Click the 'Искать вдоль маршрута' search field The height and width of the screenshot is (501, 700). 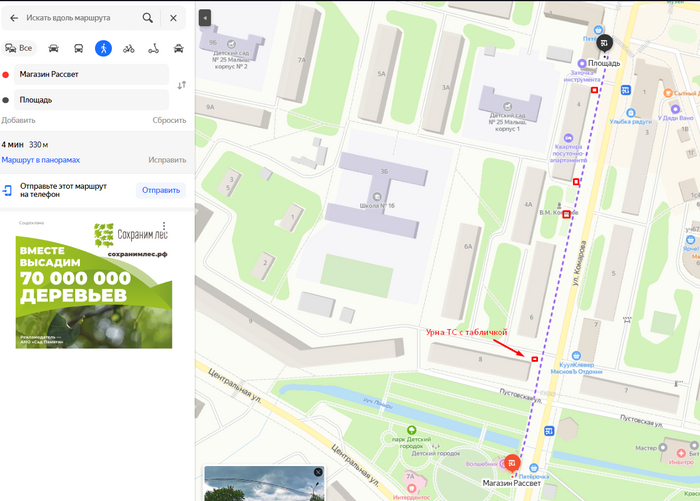click(x=80, y=18)
